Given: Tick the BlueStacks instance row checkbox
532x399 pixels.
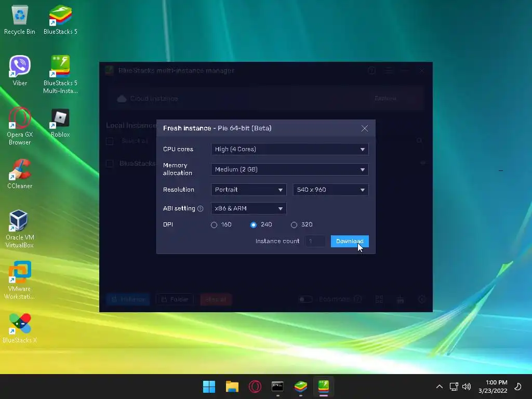Looking at the screenshot, I should tap(110, 164).
